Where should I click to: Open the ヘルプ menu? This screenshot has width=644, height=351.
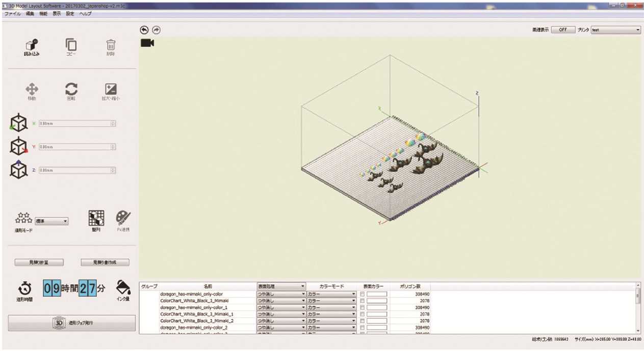click(x=85, y=14)
